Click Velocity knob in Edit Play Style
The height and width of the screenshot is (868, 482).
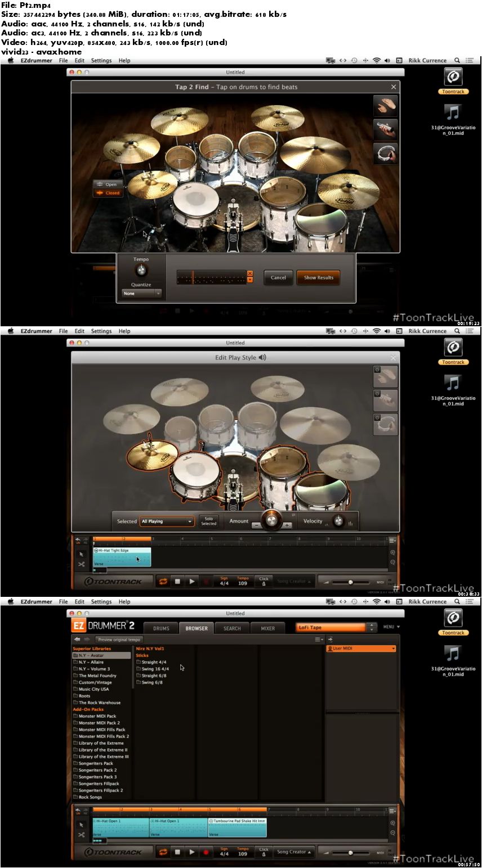338,521
